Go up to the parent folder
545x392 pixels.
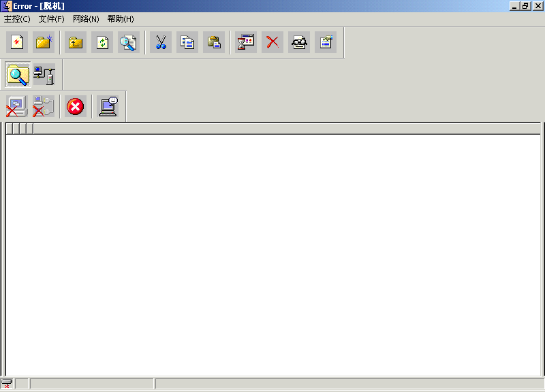click(75, 42)
